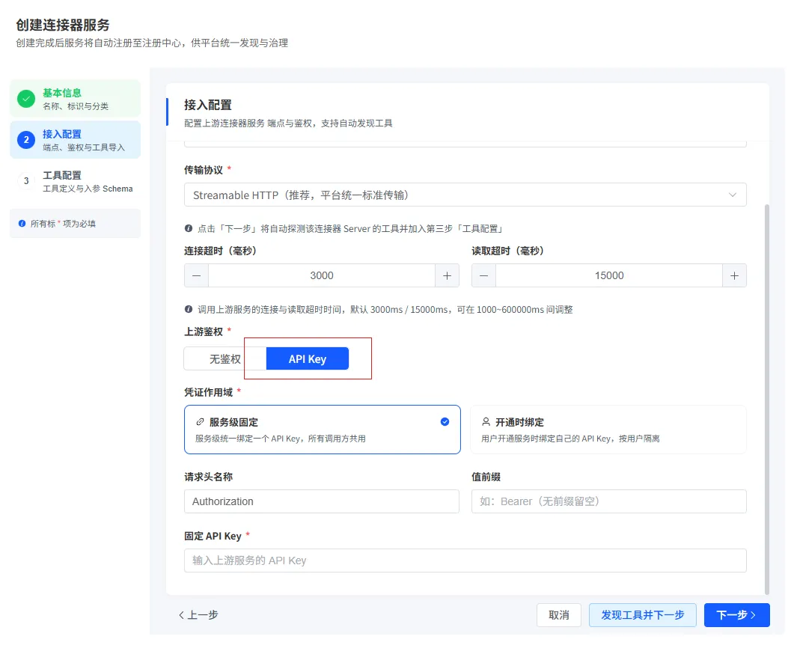Click the form's vertical scrollbar

(x=766, y=399)
